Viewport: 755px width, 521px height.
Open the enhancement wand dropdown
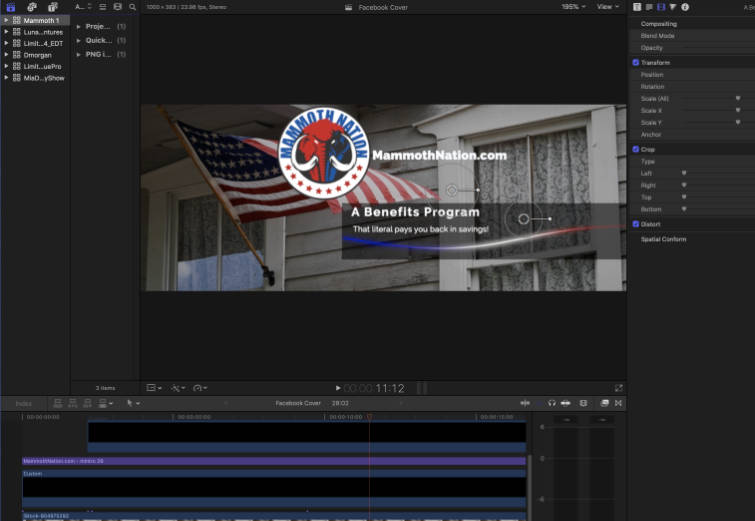[x=178, y=388]
